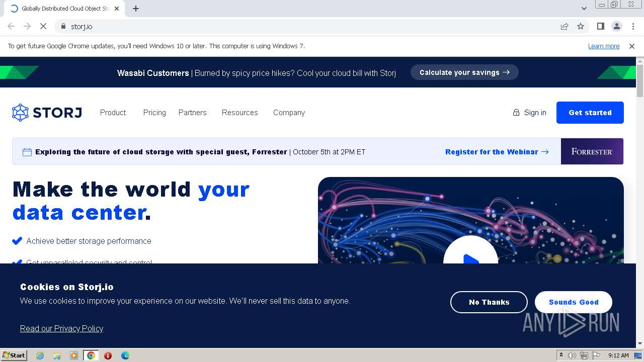
Task: Open the Product menu
Action: pos(113,113)
